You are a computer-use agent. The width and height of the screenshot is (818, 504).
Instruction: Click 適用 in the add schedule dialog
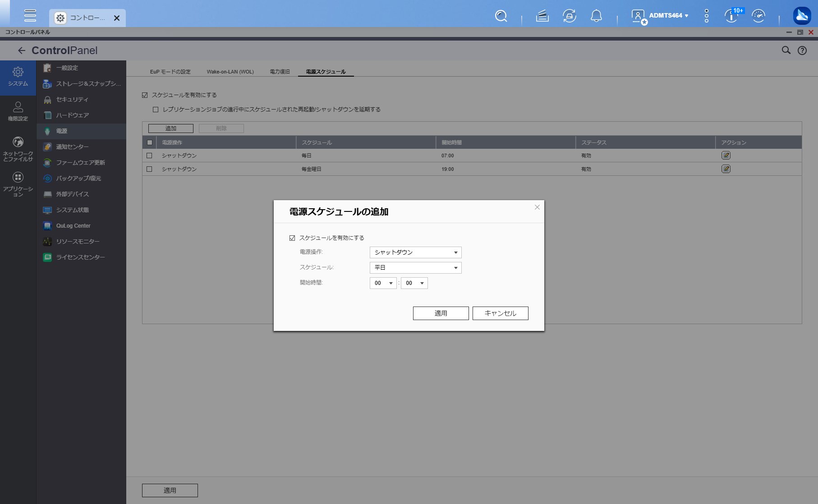pyautogui.click(x=441, y=313)
